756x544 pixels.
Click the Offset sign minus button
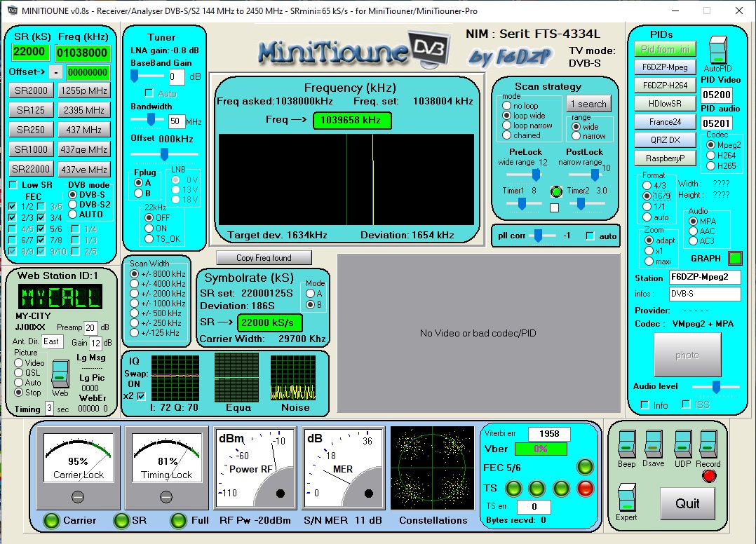[x=56, y=72]
